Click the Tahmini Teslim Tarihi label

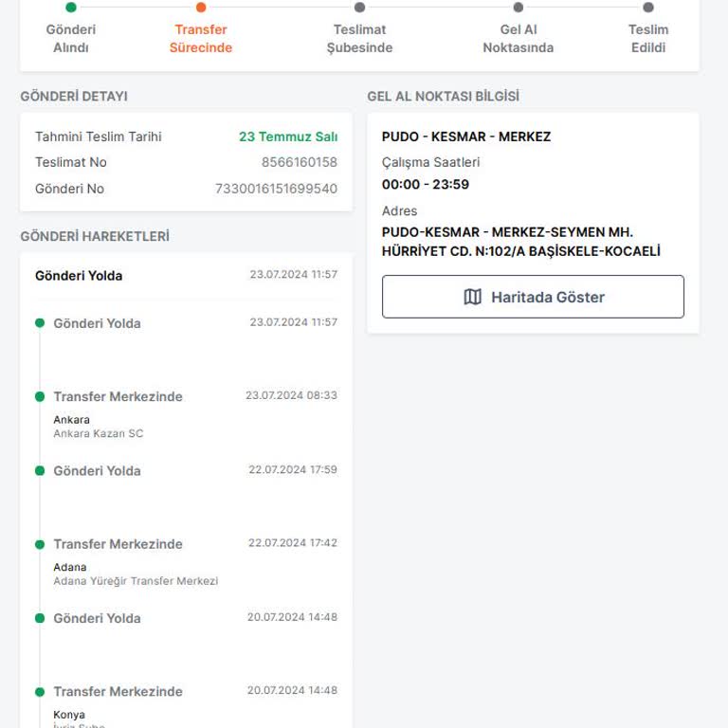pyautogui.click(x=99, y=136)
